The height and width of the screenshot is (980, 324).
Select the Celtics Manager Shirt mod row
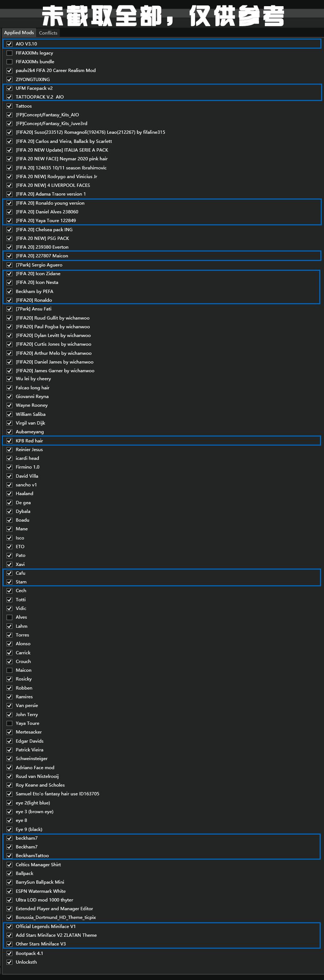(38, 864)
